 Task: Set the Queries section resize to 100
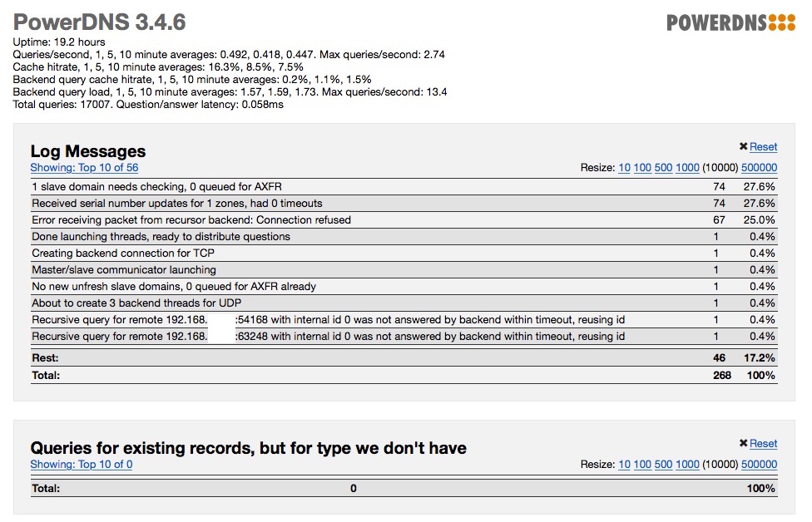point(642,465)
